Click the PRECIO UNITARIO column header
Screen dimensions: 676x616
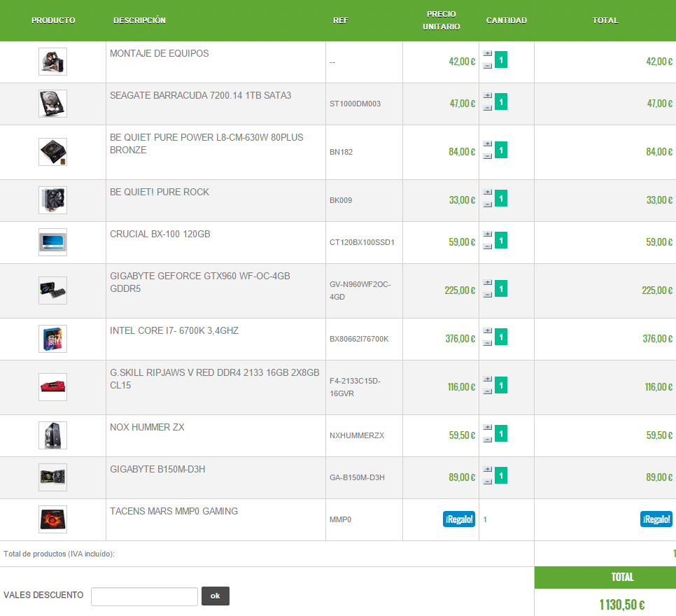[x=442, y=20]
